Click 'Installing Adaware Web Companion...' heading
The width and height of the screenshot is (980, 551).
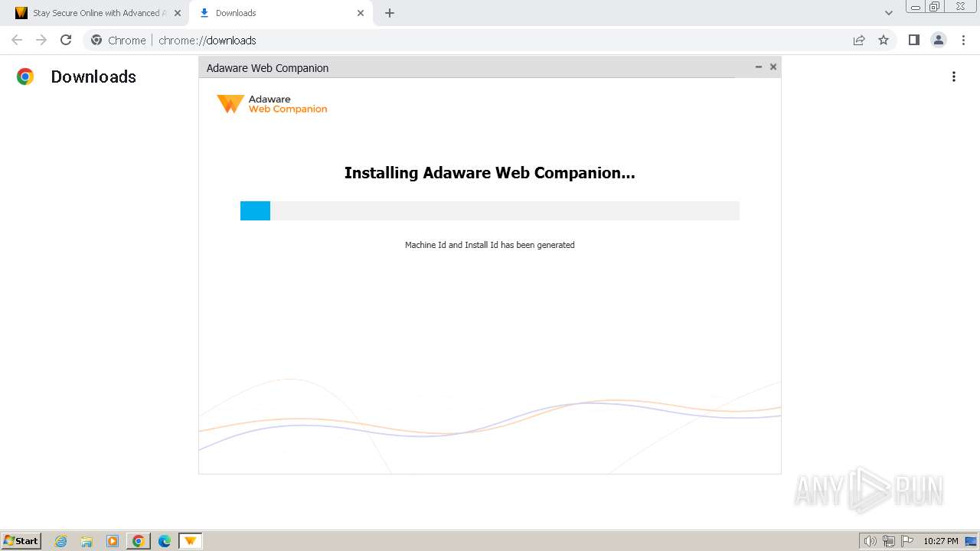click(490, 173)
